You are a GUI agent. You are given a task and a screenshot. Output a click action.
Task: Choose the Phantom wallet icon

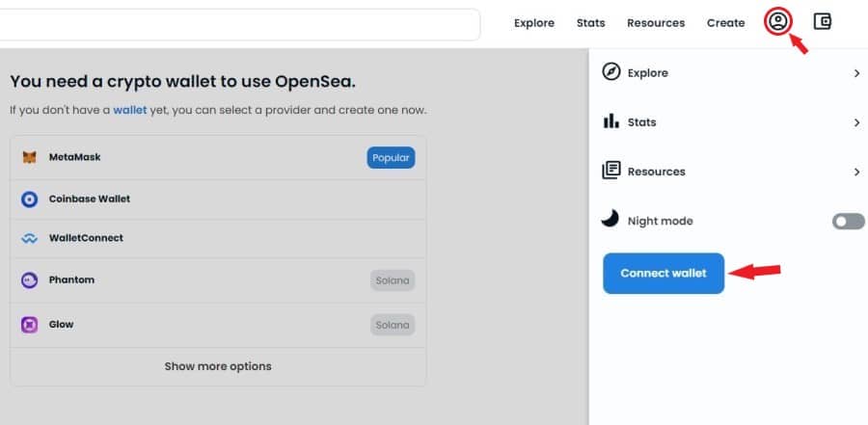pyautogui.click(x=29, y=280)
